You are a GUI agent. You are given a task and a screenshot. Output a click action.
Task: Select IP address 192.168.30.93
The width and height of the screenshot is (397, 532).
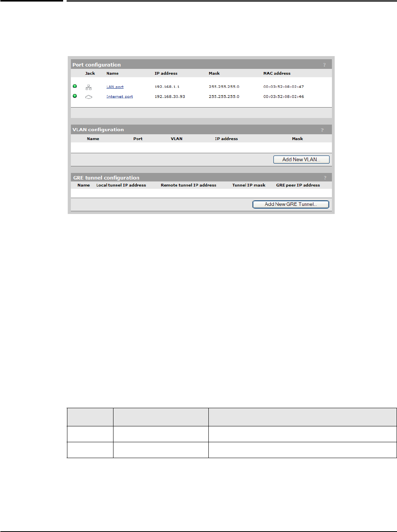click(170, 96)
